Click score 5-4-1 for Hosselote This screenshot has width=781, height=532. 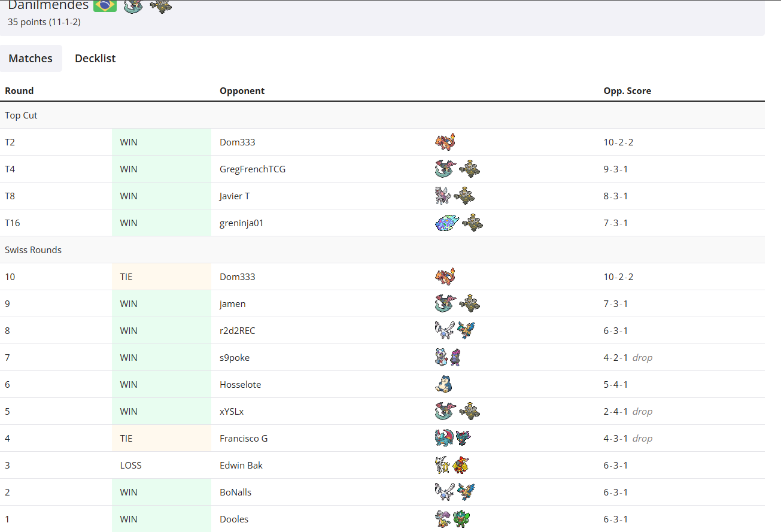(x=616, y=384)
